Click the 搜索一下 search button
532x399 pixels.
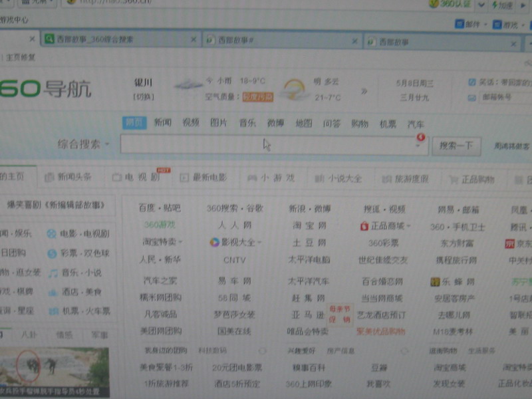tap(456, 146)
